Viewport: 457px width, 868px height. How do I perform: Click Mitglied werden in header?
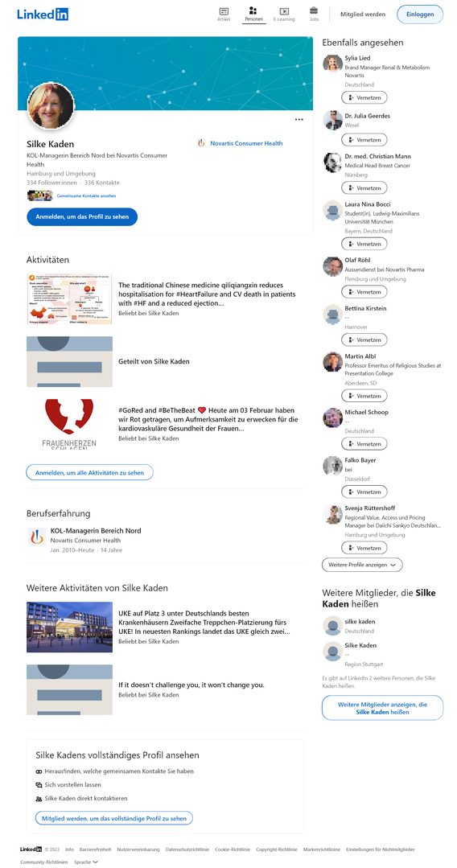click(363, 14)
